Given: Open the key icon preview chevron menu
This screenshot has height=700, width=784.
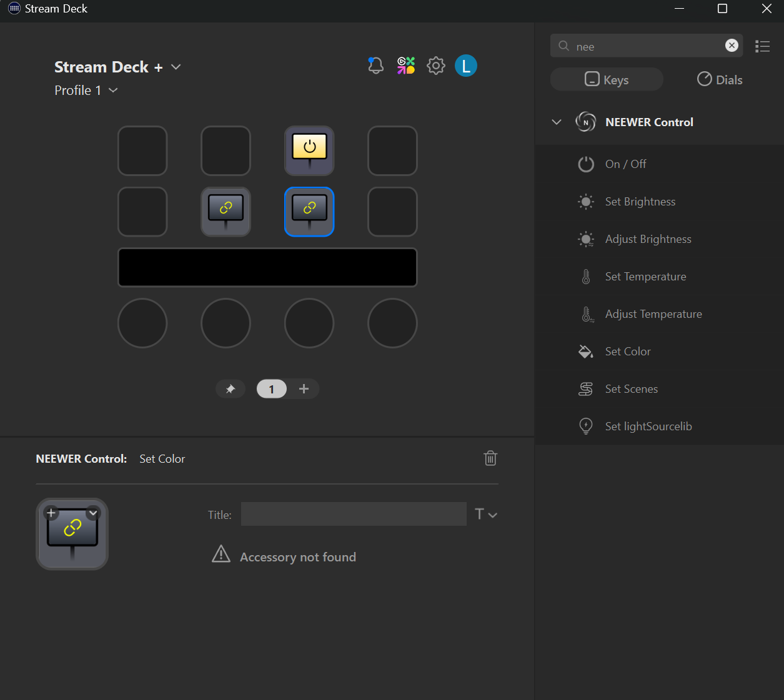Looking at the screenshot, I should pos(93,513).
